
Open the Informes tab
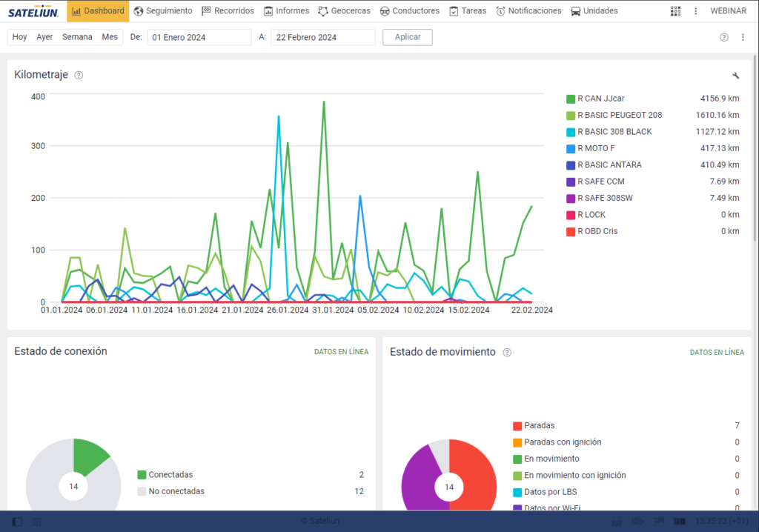pos(286,11)
